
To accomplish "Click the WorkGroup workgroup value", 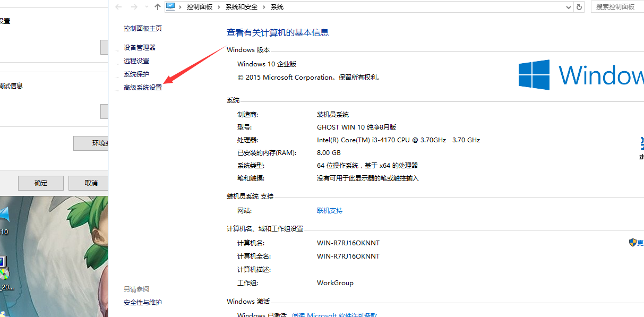I will tap(335, 283).
